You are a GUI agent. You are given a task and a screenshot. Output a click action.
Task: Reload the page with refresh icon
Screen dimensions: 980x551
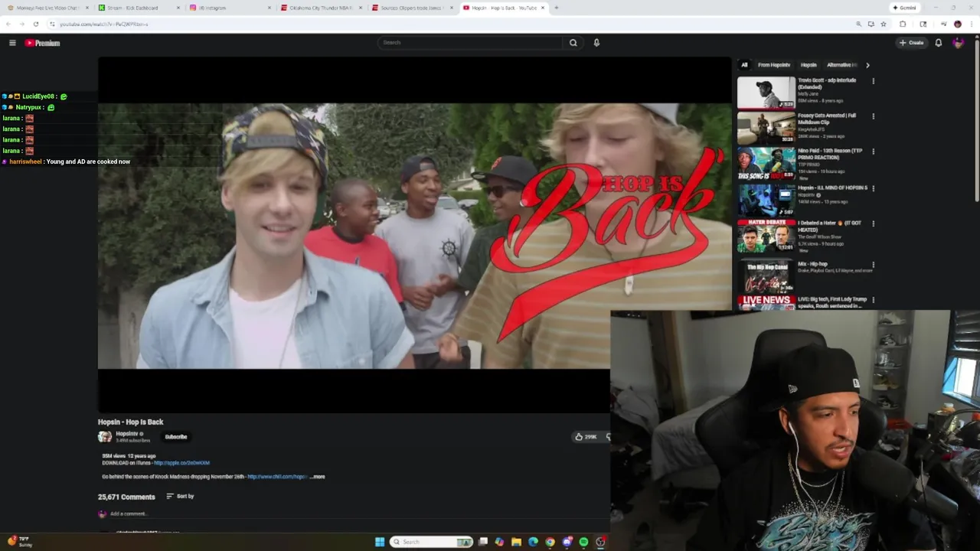tap(35, 24)
